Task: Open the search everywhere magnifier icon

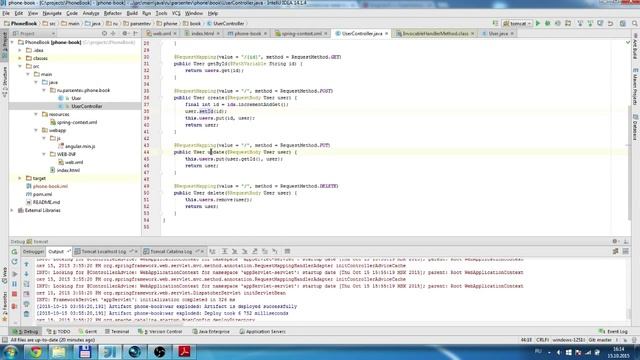Action: pos(635,24)
